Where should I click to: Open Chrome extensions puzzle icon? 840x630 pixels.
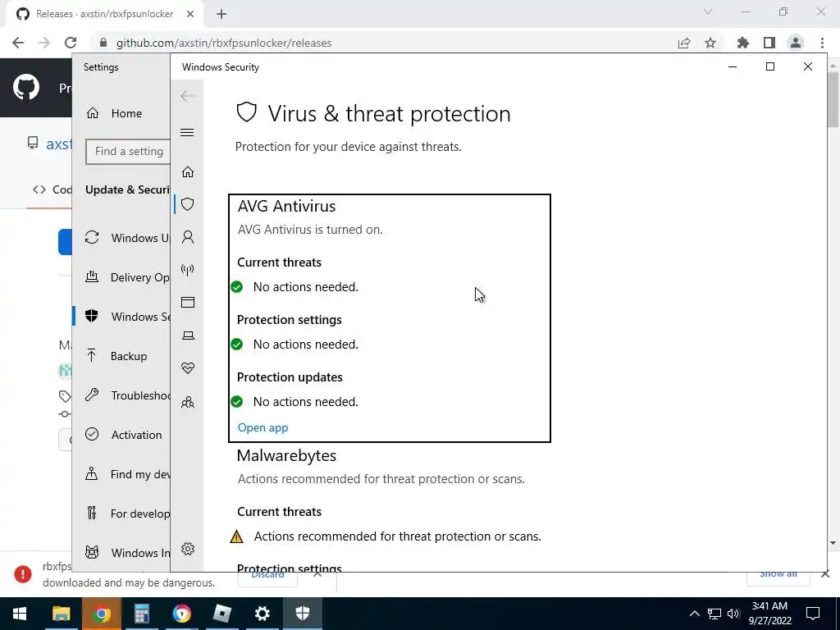click(742, 43)
